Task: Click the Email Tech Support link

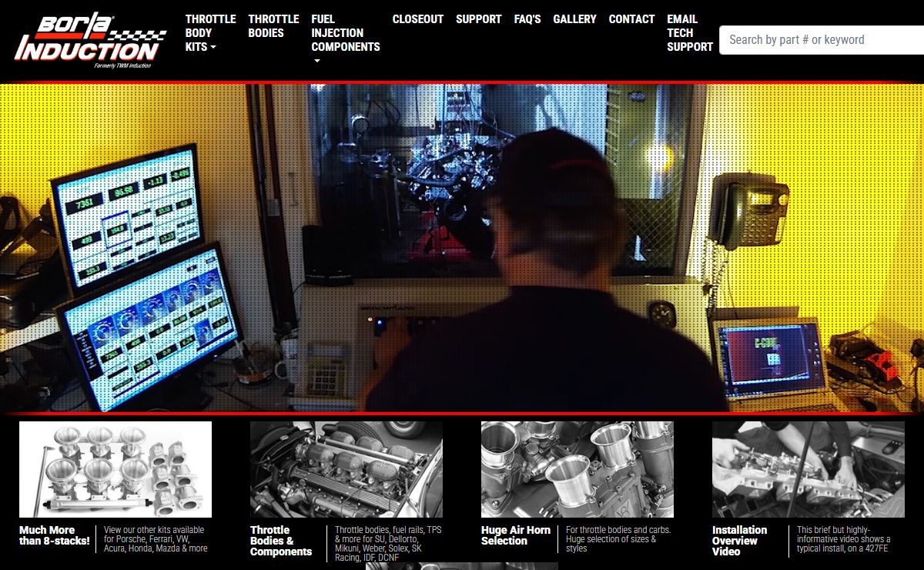Action: coord(689,33)
